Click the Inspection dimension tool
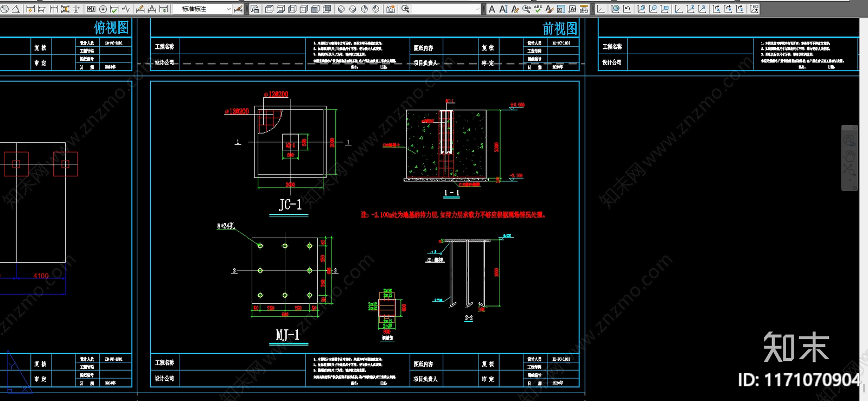Screen dimensions: 868x401 click(x=114, y=9)
